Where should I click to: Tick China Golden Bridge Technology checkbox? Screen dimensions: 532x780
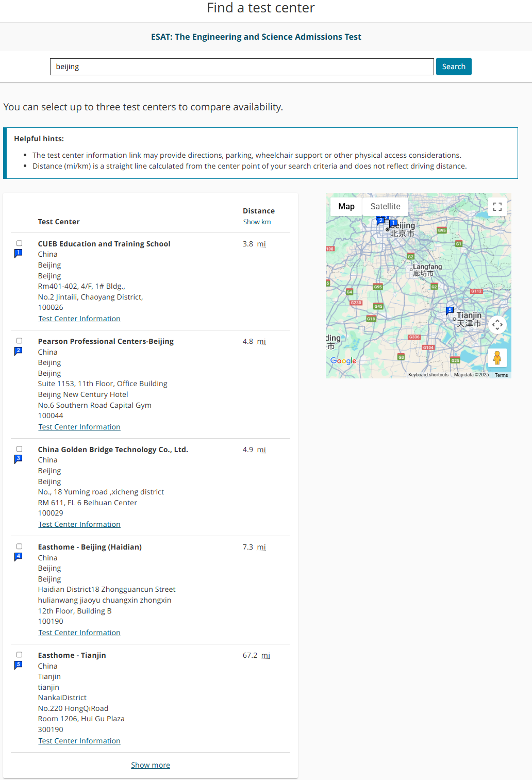coord(19,449)
